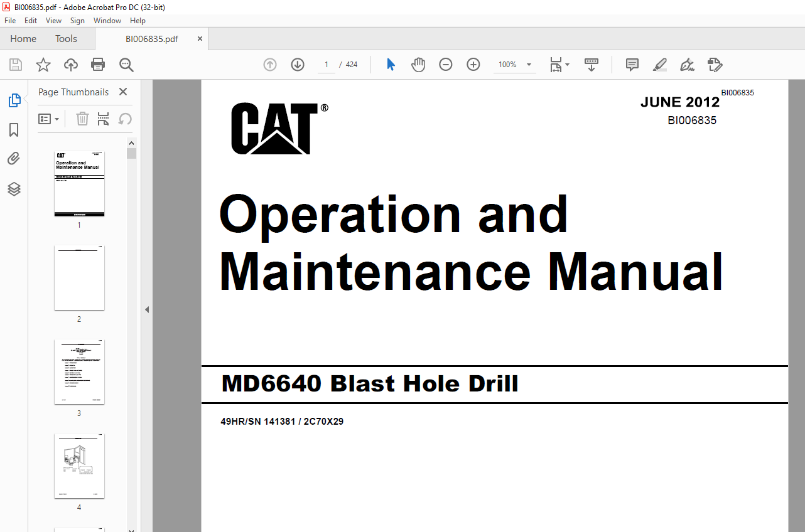Screen dimensions: 805x532
Task: Delete selected page thumbnail trash icon
Action: (82, 119)
